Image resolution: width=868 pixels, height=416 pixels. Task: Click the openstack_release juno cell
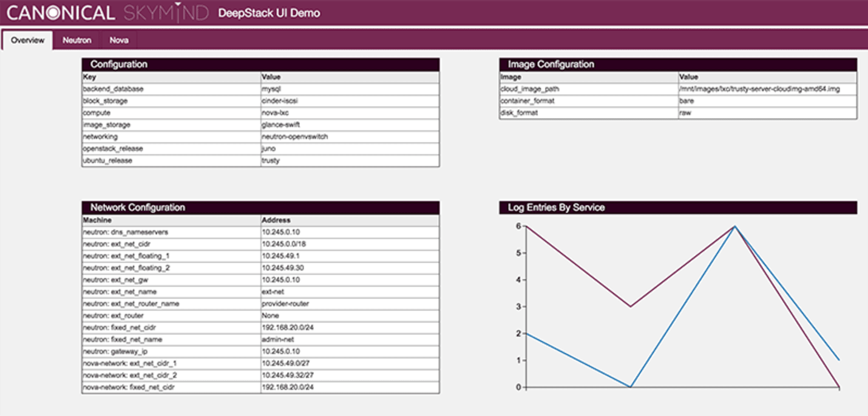[x=350, y=149]
